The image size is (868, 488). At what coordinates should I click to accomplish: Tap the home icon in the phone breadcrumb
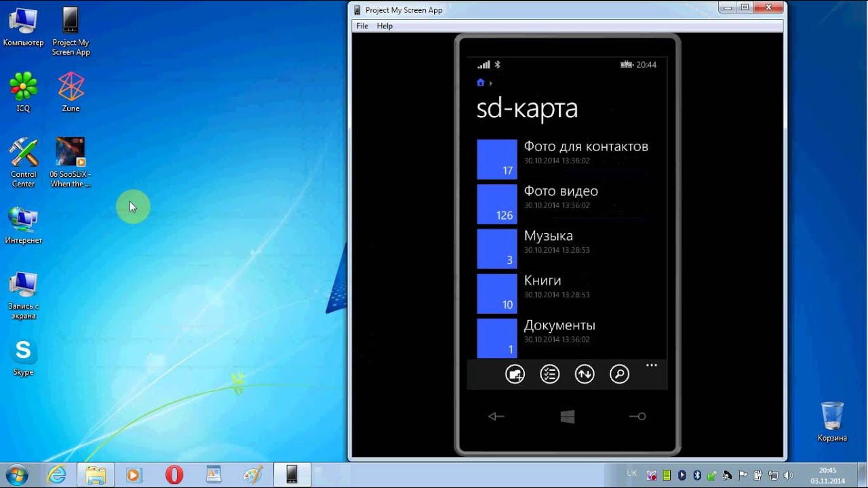coord(481,83)
